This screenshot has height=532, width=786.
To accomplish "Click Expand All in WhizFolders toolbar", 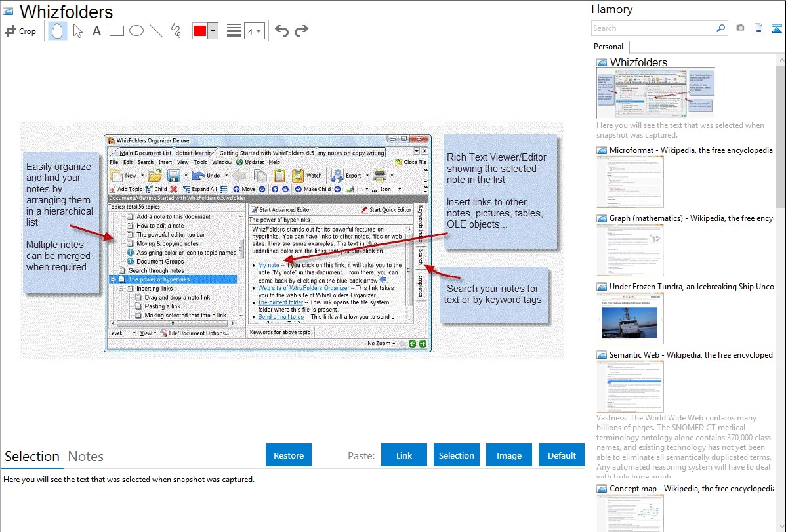I will tap(199, 189).
